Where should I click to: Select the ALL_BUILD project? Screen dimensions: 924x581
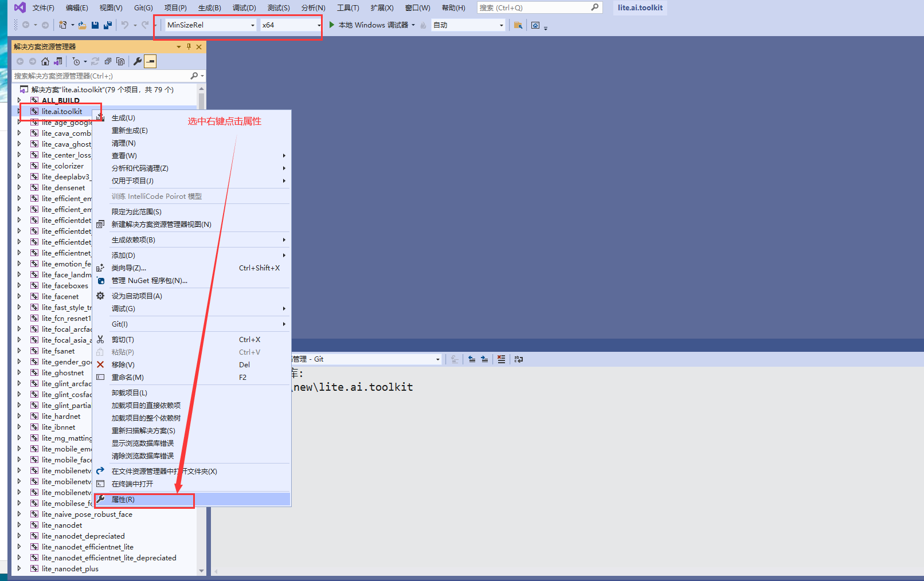[61, 100]
